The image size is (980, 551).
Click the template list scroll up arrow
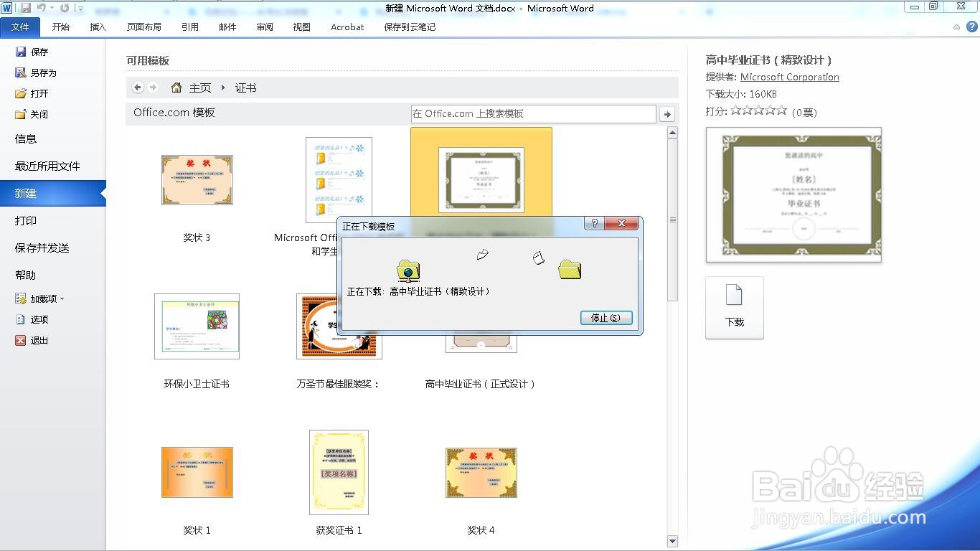672,133
